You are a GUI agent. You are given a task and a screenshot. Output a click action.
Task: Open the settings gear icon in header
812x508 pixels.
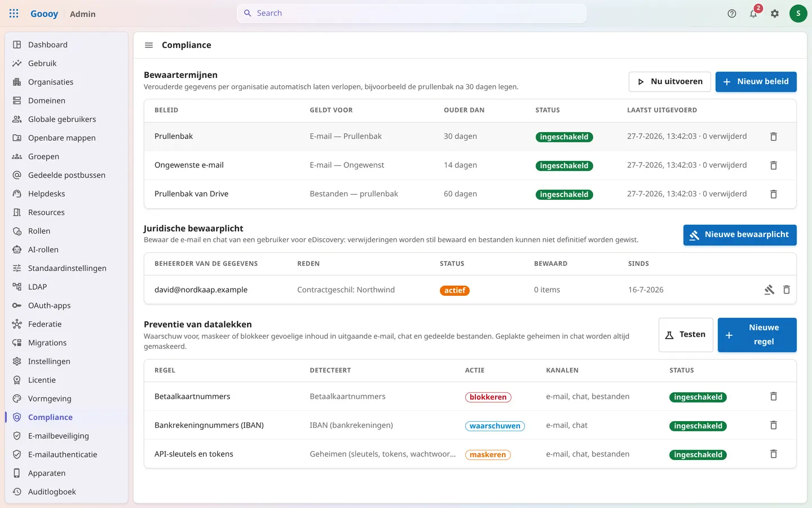pos(775,14)
